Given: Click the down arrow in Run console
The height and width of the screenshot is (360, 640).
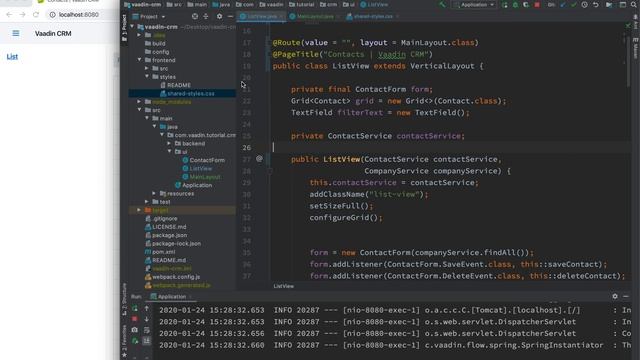Looking at the screenshot, I should click(x=147, y=319).
